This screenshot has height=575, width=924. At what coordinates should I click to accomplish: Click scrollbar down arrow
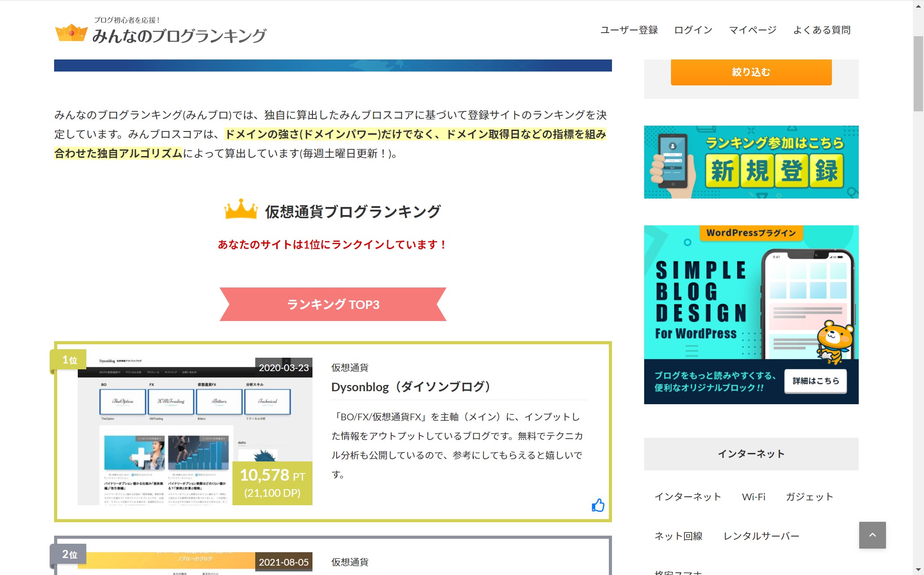(918, 570)
